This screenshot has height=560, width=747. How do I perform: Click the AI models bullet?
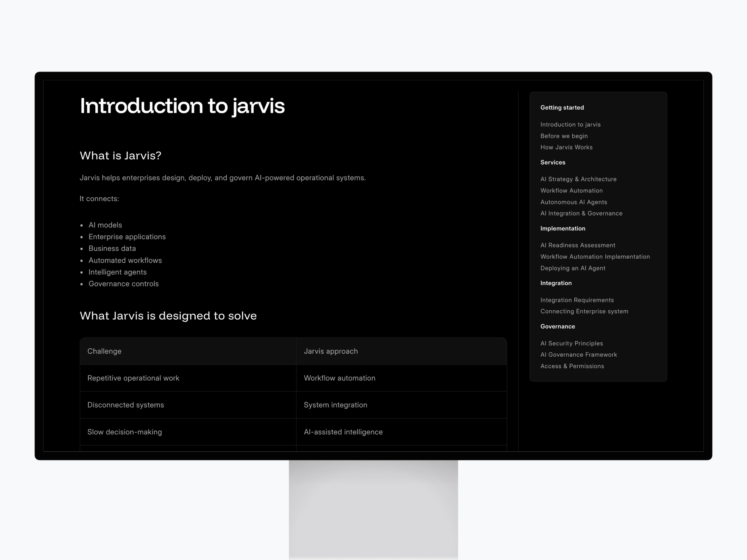point(105,225)
